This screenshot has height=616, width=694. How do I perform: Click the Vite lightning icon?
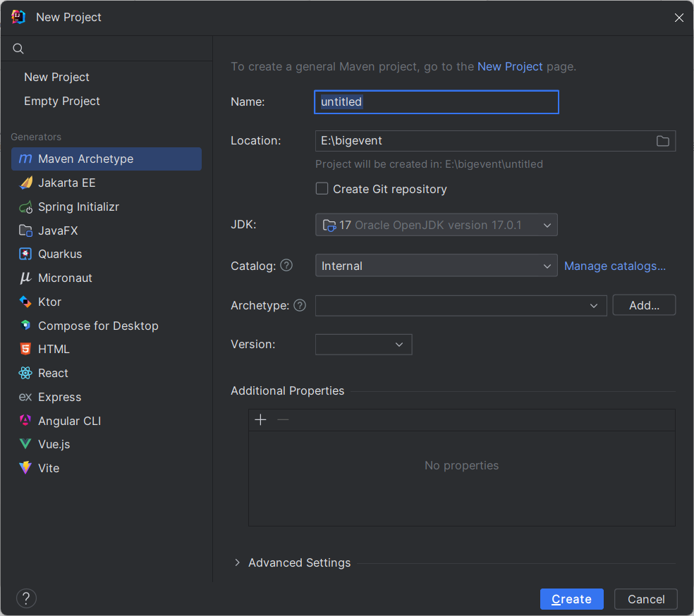click(x=25, y=468)
